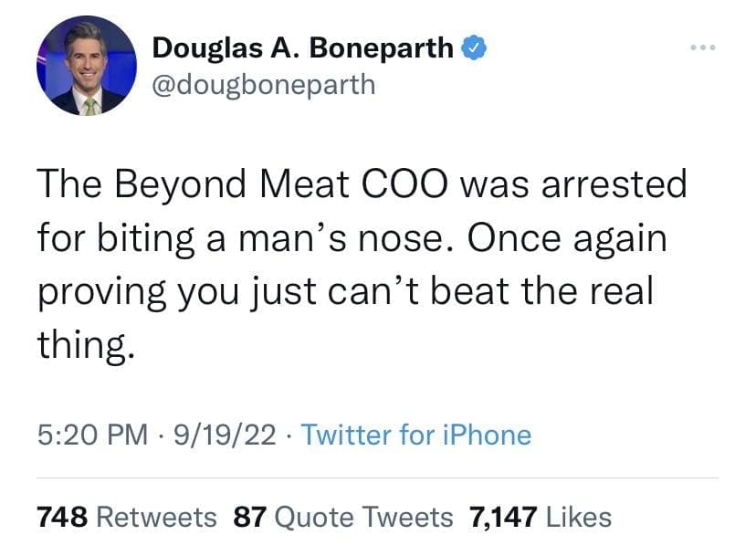
Task: Click the blue verified badge
Action: [472, 47]
